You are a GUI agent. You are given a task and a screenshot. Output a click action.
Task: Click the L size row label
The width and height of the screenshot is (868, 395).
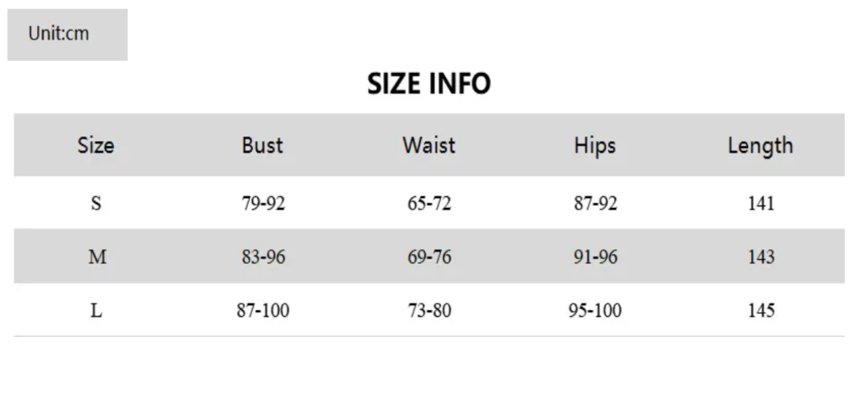[97, 311]
